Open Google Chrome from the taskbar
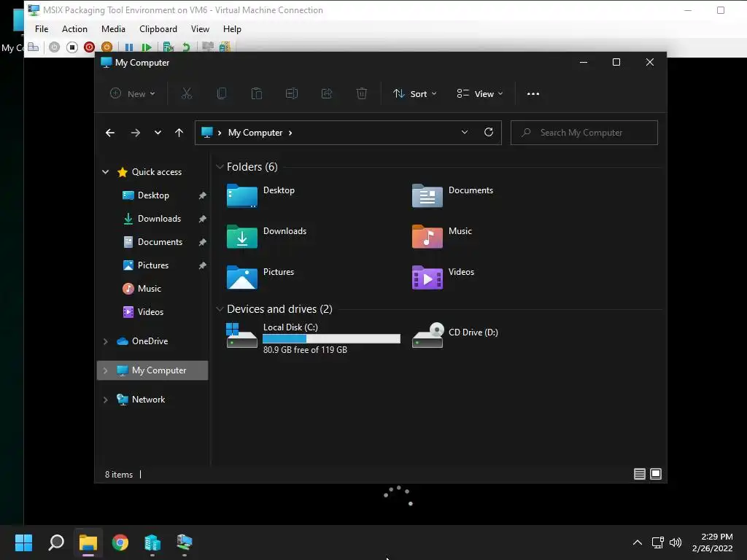The width and height of the screenshot is (747, 560). point(120,542)
